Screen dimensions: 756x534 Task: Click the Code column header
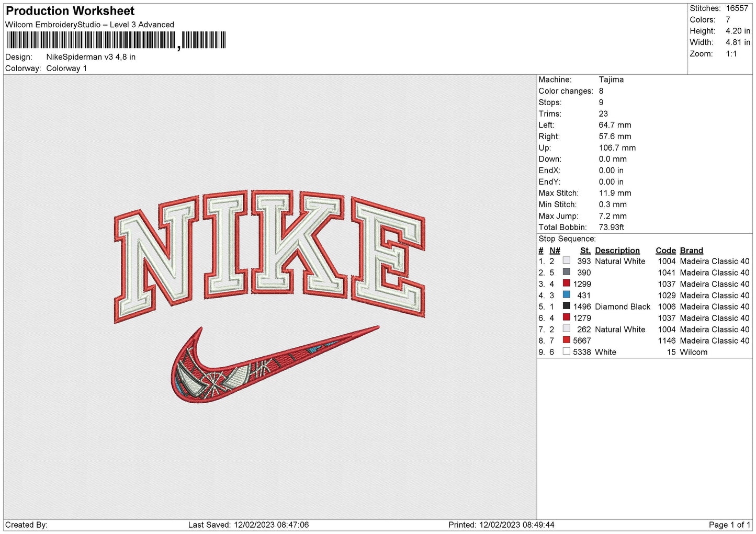tap(665, 250)
